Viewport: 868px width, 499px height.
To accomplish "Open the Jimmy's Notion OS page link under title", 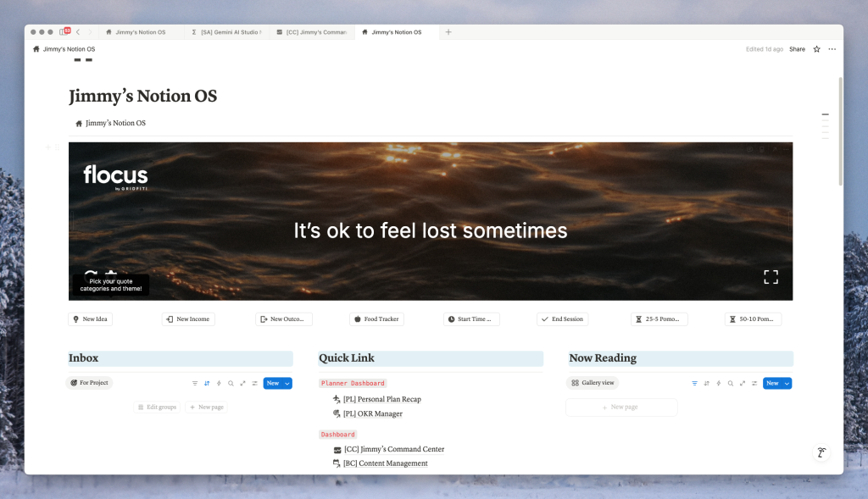I will click(x=111, y=124).
